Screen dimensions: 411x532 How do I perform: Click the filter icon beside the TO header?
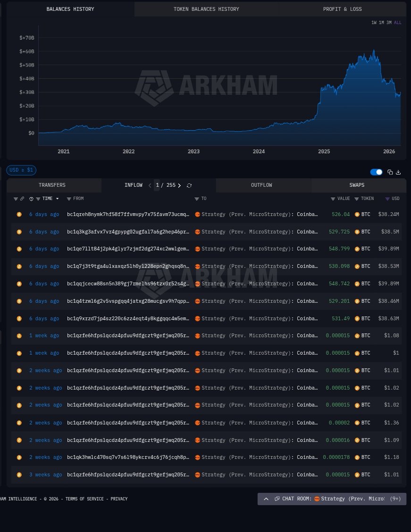[x=197, y=199]
